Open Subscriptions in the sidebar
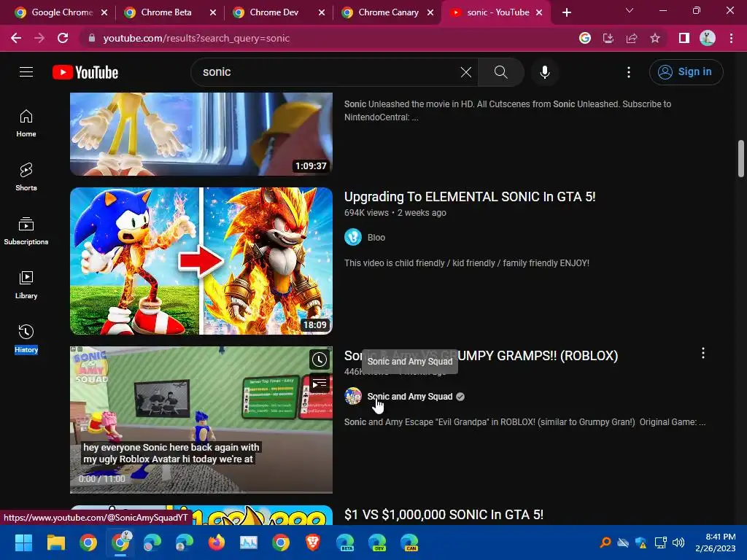 [26, 231]
